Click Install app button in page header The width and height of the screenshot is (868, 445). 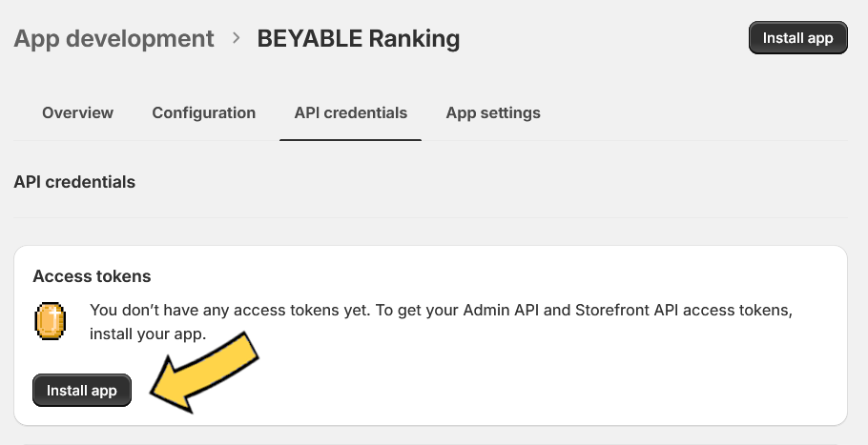pos(797,37)
